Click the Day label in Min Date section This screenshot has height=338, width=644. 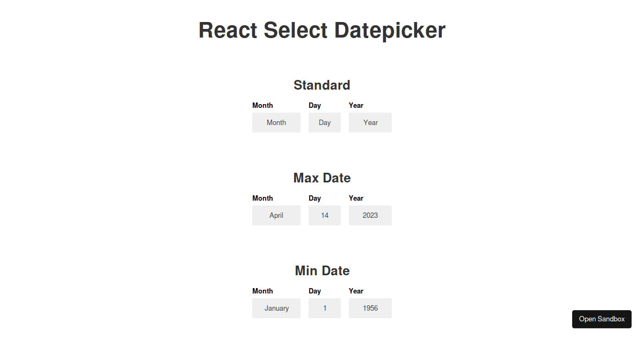coord(314,291)
